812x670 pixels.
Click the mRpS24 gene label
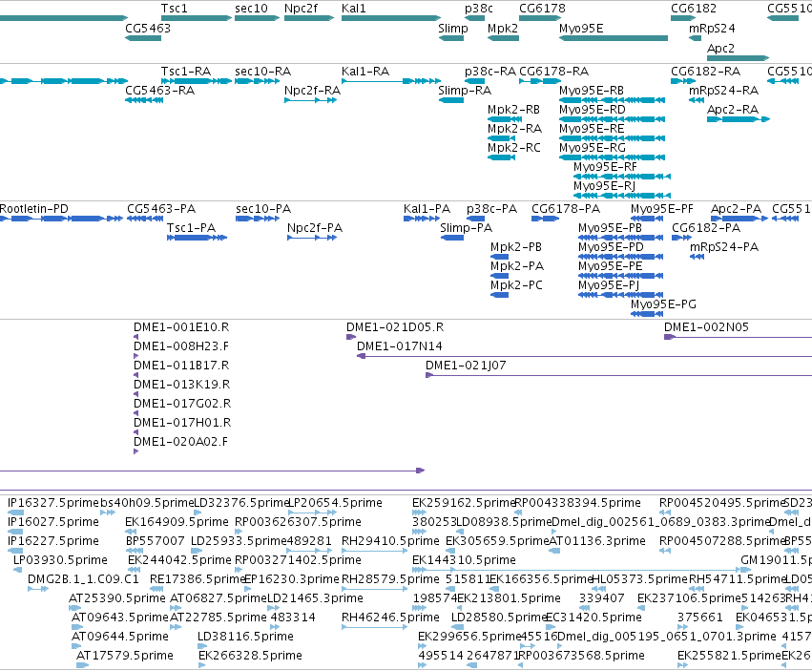tap(712, 29)
